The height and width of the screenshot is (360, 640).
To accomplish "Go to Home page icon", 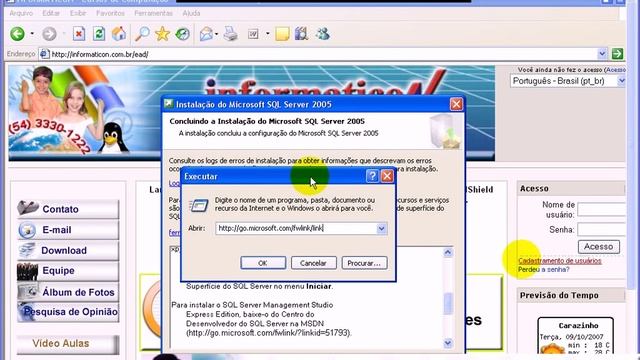I will (x=119, y=34).
